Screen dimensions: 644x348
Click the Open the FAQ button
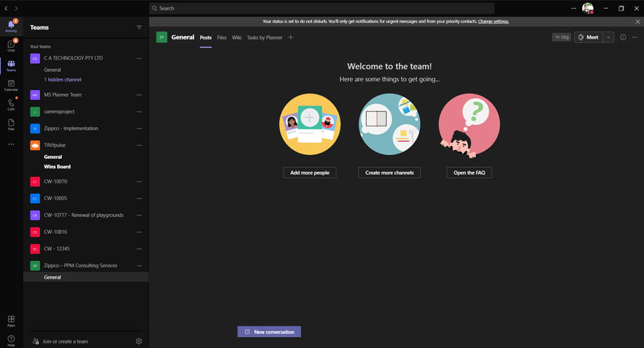pyautogui.click(x=469, y=173)
